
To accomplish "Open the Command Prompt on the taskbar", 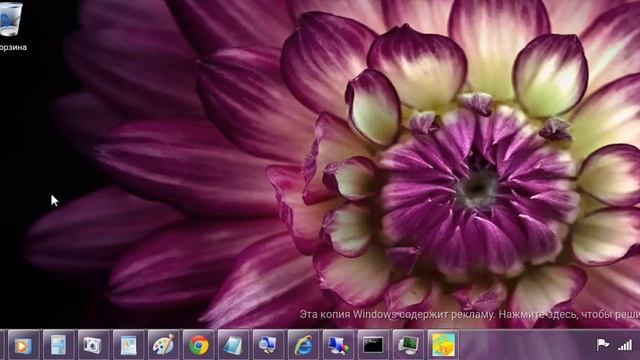I will click(373, 345).
